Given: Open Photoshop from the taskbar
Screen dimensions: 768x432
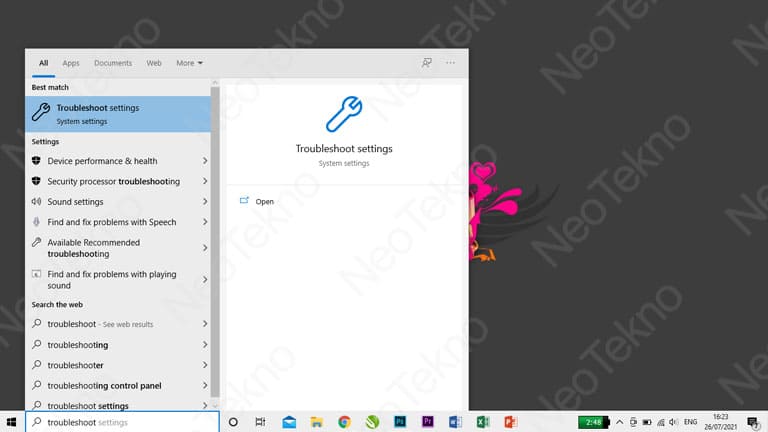Looking at the screenshot, I should click(x=399, y=422).
